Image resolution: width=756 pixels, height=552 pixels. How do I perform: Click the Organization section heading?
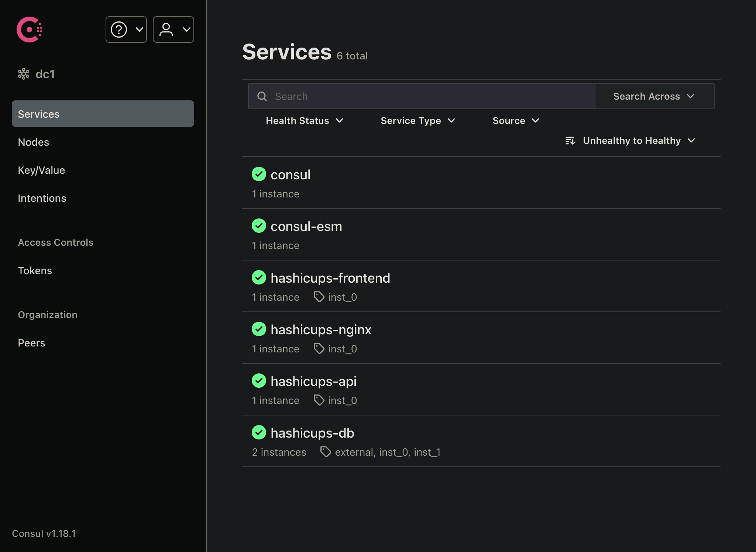click(48, 315)
